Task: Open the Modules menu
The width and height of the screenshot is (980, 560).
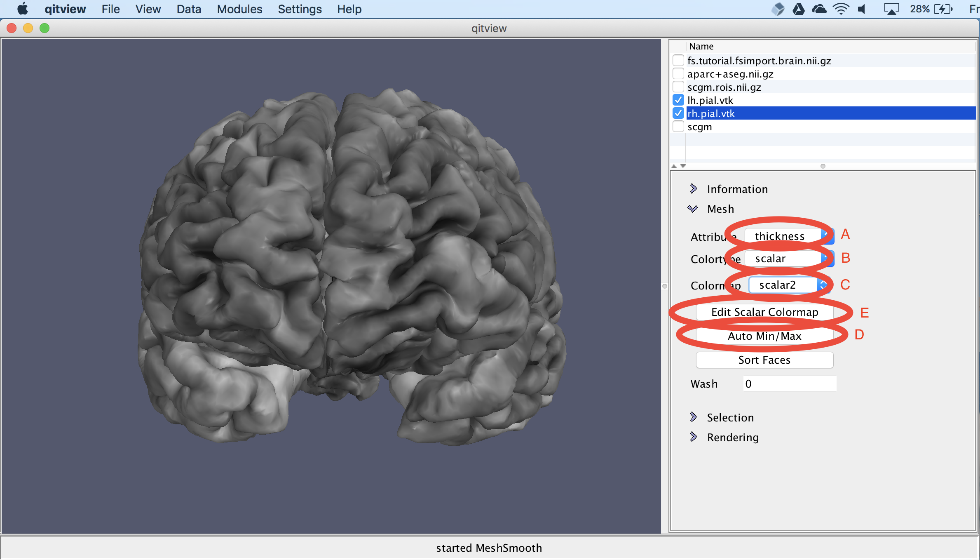Action: [239, 9]
